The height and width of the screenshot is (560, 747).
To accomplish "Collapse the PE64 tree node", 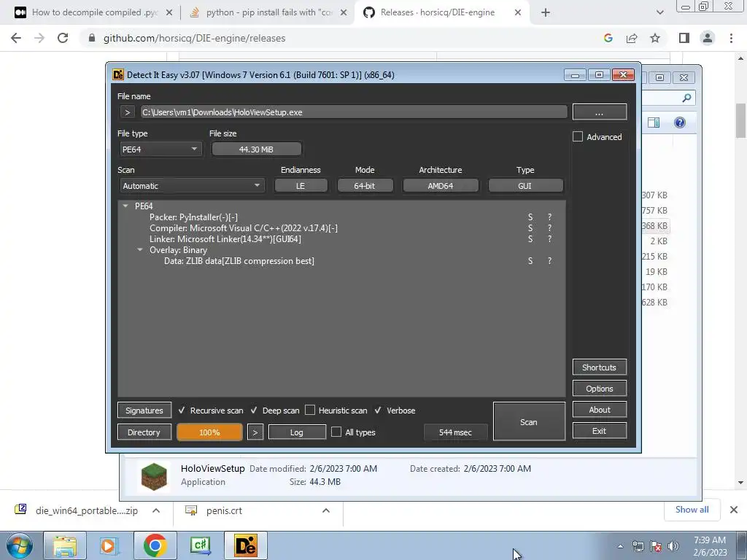I will (125, 206).
